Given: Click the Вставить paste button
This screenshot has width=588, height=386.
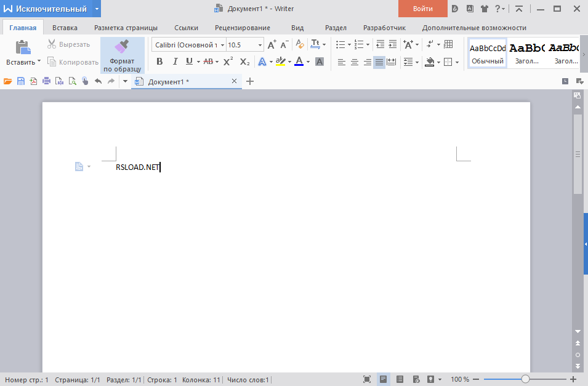Looking at the screenshot, I should click(22, 53).
